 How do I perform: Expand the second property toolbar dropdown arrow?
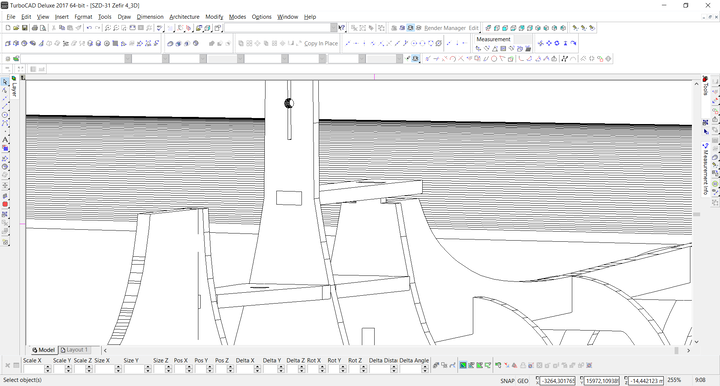pyautogui.click(x=165, y=59)
